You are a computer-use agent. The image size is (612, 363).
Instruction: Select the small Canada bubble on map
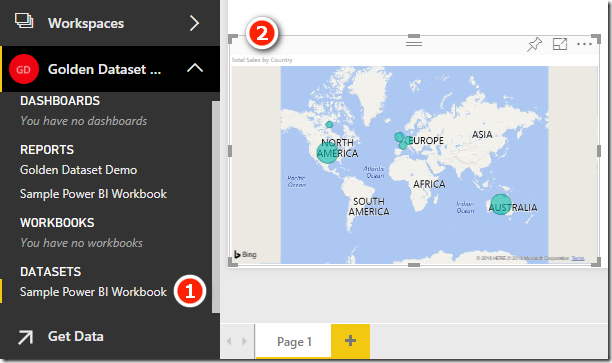[329, 125]
